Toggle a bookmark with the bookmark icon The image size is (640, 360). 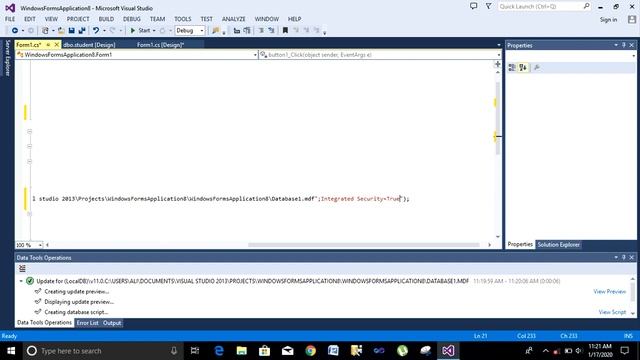point(285,31)
